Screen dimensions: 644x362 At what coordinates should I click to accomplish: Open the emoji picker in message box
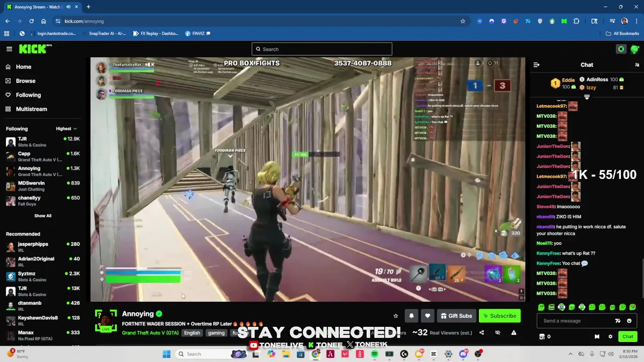pos(629,321)
